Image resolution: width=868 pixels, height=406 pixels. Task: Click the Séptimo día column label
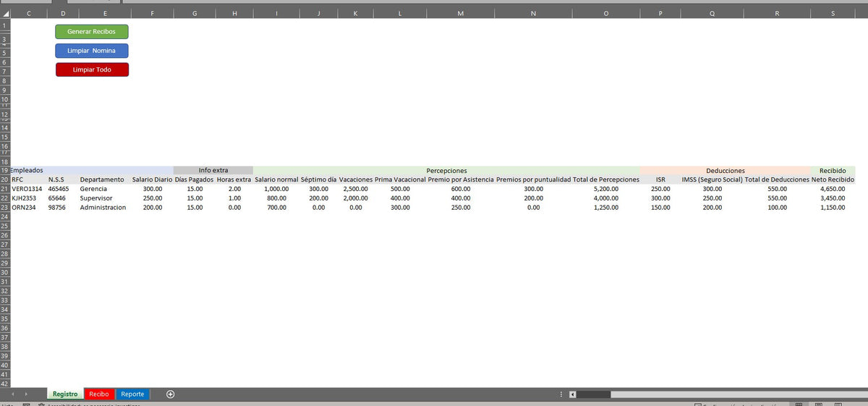(x=318, y=179)
